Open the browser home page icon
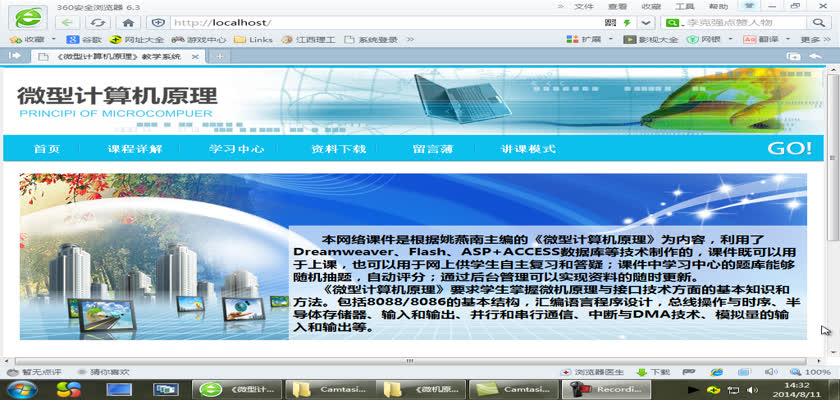Image resolution: width=840 pixels, height=400 pixels. coord(128,22)
